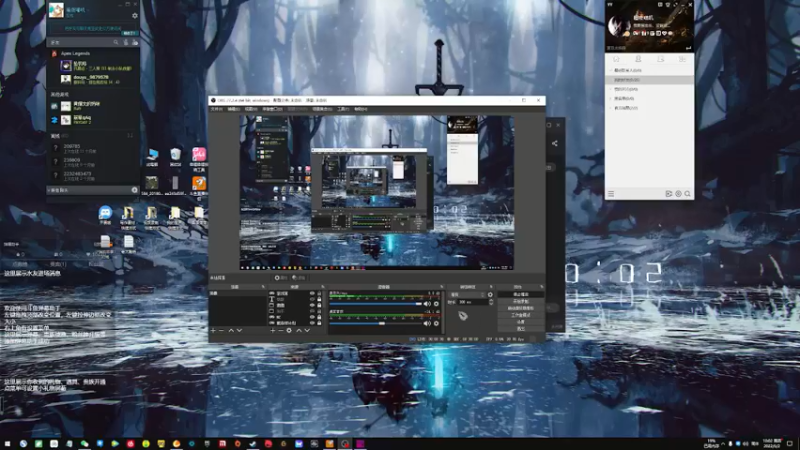The width and height of the screenshot is (800, 450).
Task: Click OBS icon in the taskbar
Action: [x=345, y=444]
